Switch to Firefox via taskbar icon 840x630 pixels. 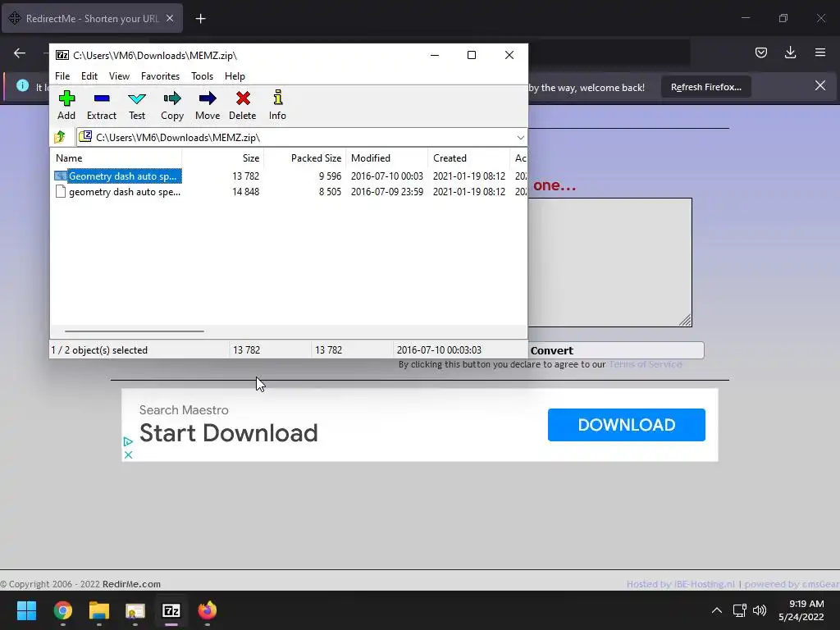pos(208,610)
